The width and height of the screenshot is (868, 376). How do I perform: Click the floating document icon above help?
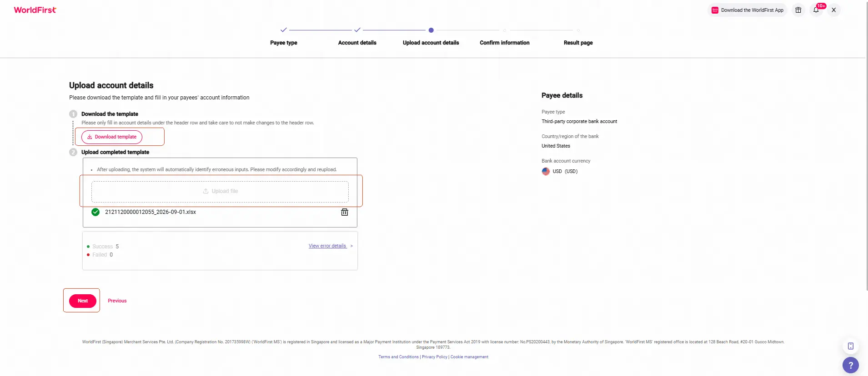click(x=850, y=346)
